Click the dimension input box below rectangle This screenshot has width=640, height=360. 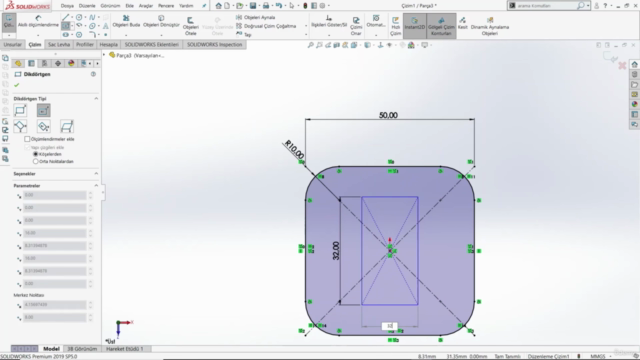[x=390, y=326]
